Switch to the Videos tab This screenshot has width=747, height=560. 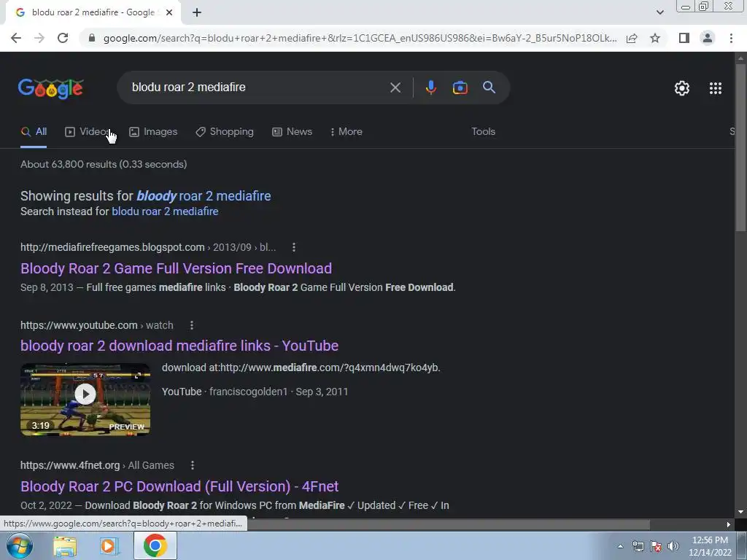coord(88,132)
